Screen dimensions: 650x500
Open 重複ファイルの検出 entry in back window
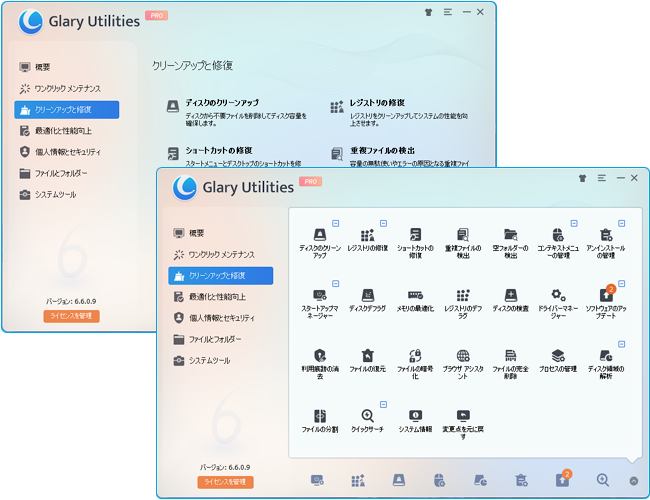[400, 156]
